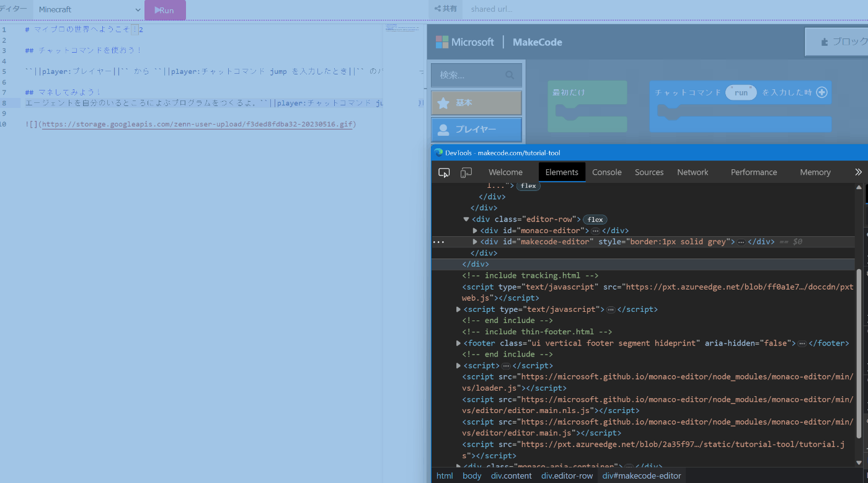868x483 pixels.
Task: Open the Sources tab in DevTools
Action: click(x=649, y=172)
